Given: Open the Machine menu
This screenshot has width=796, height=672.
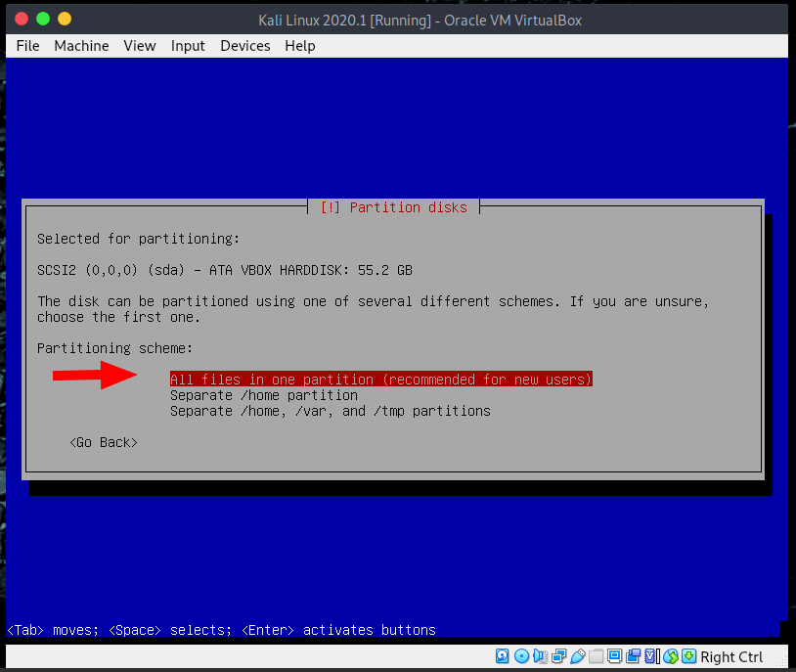Looking at the screenshot, I should point(81,46).
